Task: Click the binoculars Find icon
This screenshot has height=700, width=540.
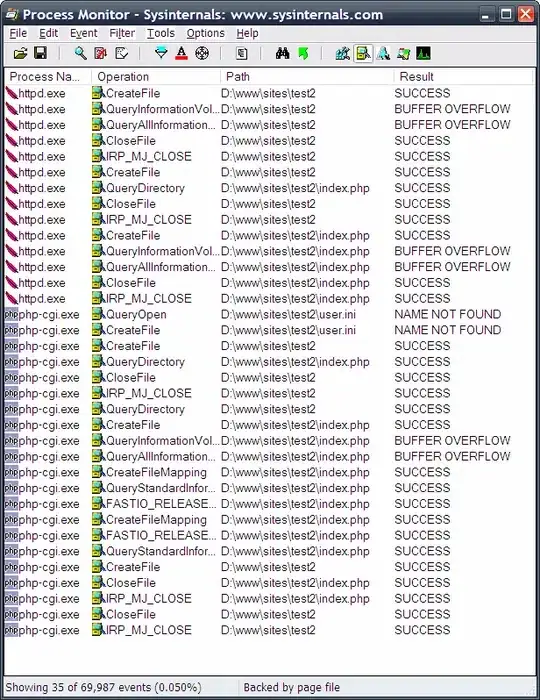Action: (x=282, y=54)
